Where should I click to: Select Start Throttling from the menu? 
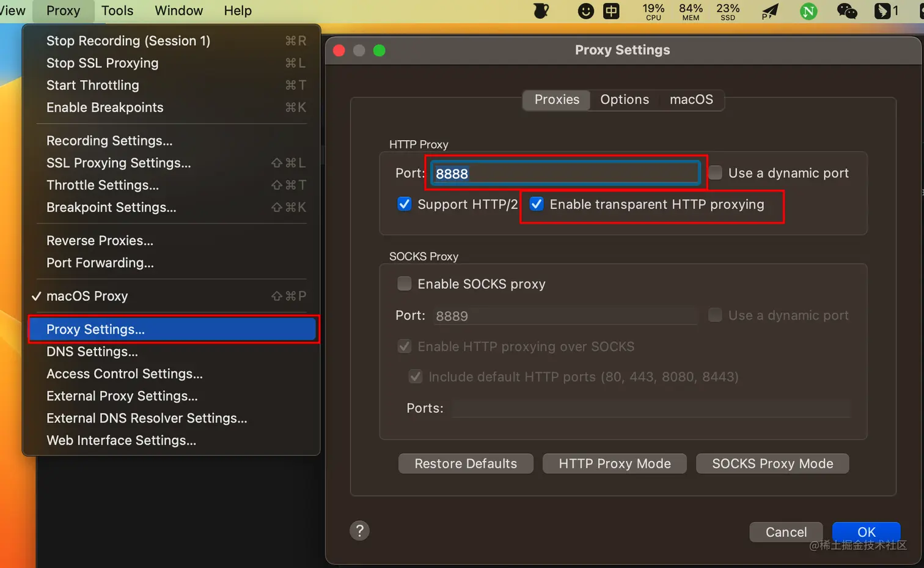point(172,85)
